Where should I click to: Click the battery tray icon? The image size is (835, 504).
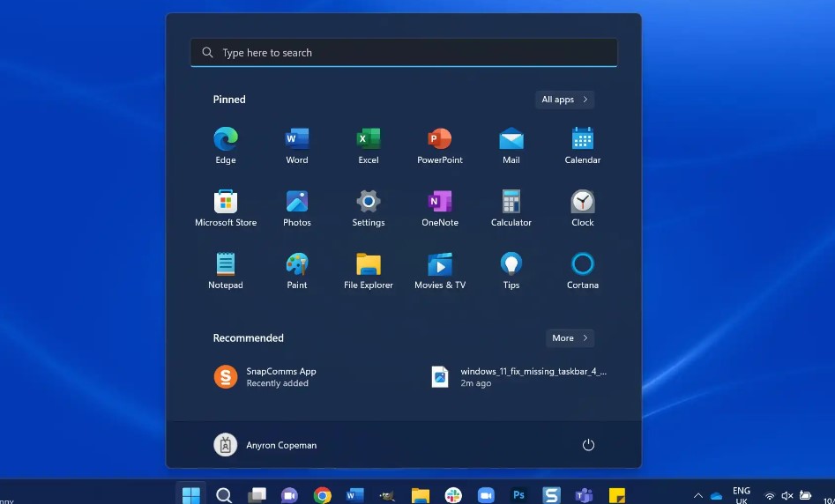point(805,496)
